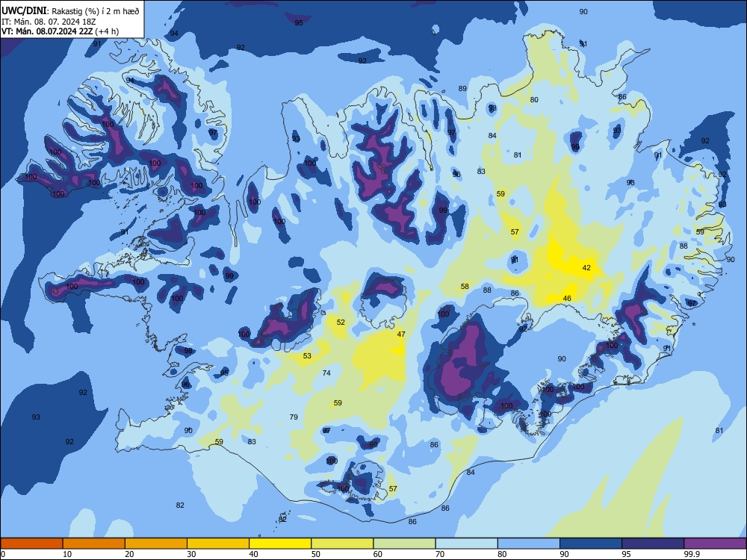The image size is (747, 560).
Task: Select the map value 53
Action: [x=307, y=355]
